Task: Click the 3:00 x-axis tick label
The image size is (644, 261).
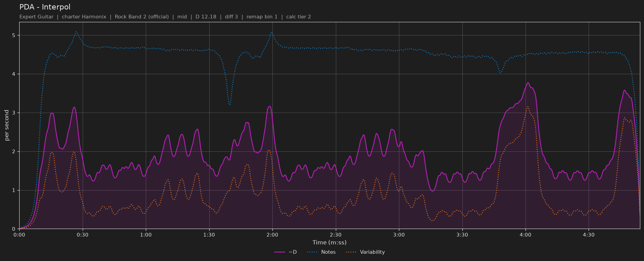Action: (399, 235)
